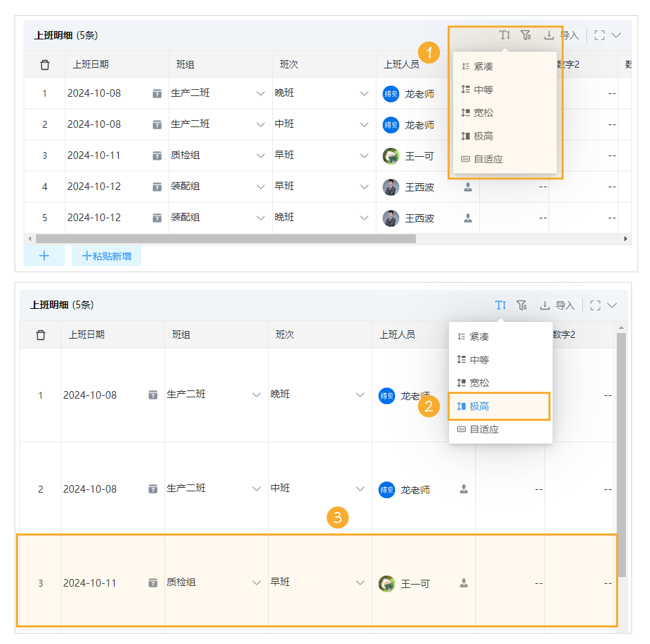Collapse the panel with the chevron beside fullscreen icon
The height and width of the screenshot is (644, 650).
coord(617,35)
